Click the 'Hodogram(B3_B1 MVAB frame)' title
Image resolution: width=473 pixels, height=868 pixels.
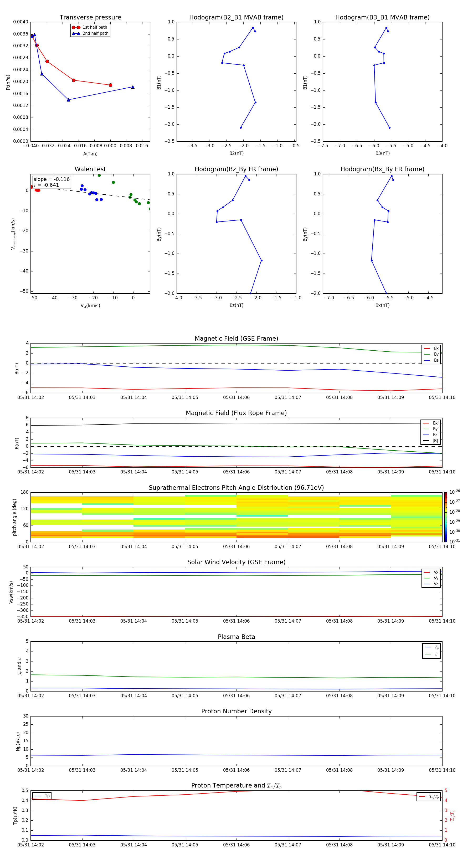pyautogui.click(x=382, y=18)
